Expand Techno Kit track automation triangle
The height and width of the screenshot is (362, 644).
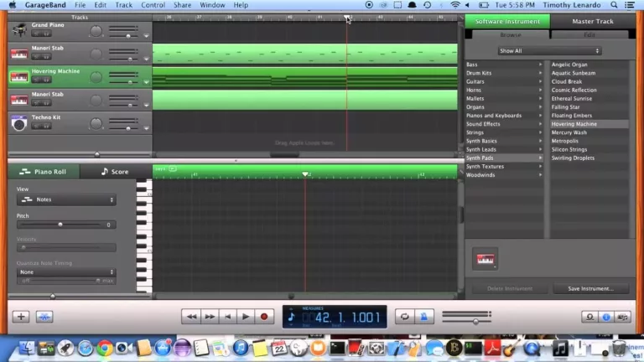[146, 128]
